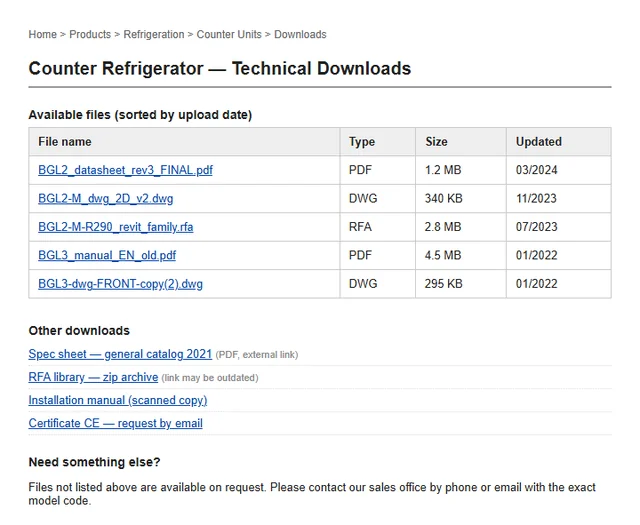
Task: Click the File name column header
Action: click(x=184, y=142)
